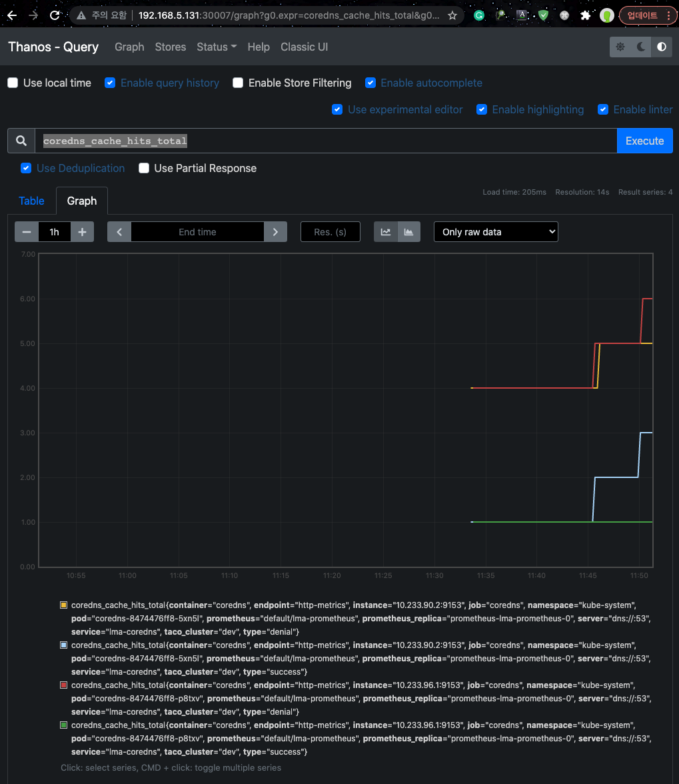Open the Table tab
Screen dimensions: 679x784
(x=31, y=201)
